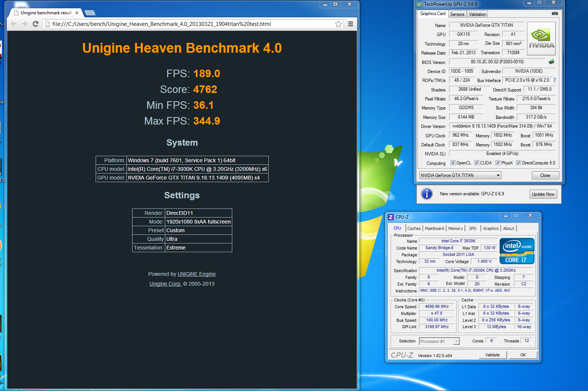The image size is (588, 391).
Task: Click the CPU-Z title bar icon
Action: pyautogui.click(x=391, y=217)
